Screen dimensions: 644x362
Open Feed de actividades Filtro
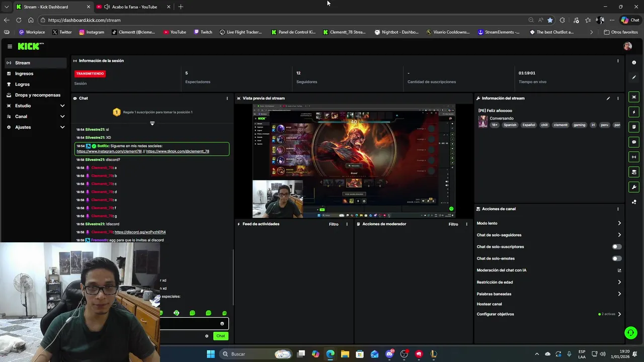[x=334, y=224]
